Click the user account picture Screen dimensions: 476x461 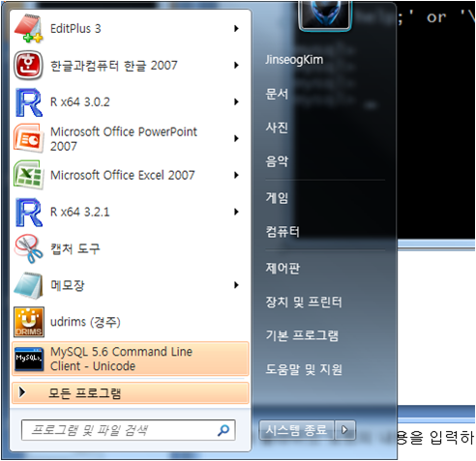[x=325, y=15]
